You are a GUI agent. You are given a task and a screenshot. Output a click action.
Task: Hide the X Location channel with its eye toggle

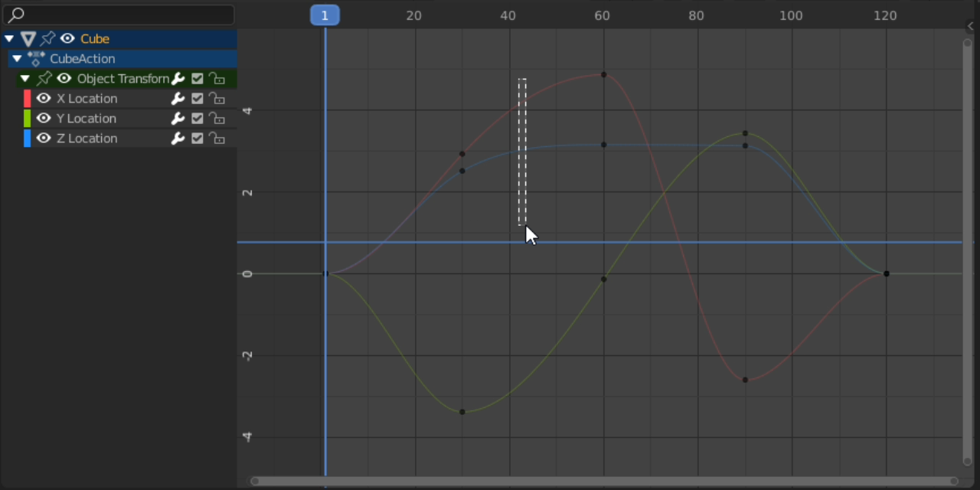point(44,98)
